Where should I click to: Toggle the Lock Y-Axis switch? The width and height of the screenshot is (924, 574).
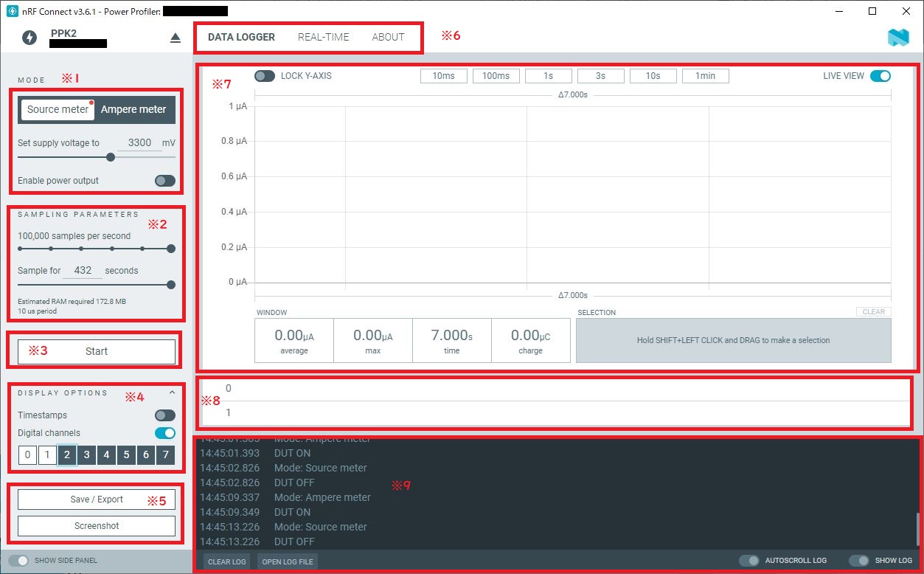click(x=265, y=76)
